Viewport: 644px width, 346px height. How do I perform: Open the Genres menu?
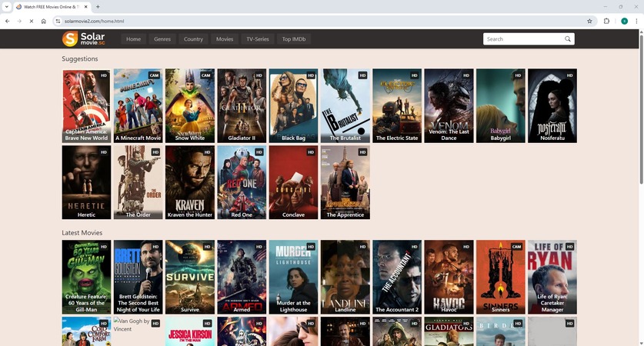point(162,39)
